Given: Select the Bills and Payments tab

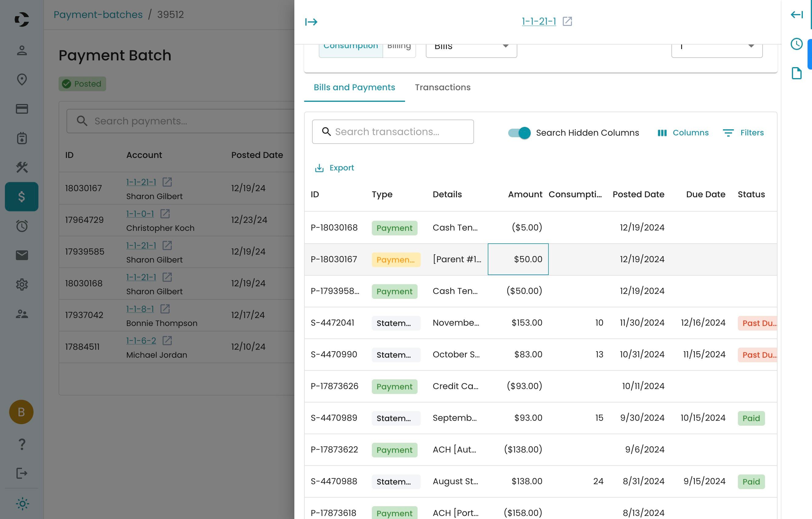Looking at the screenshot, I should [x=354, y=87].
